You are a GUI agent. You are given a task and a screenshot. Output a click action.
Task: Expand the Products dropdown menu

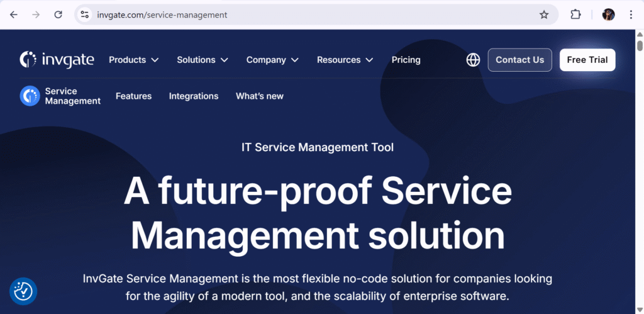tap(133, 60)
